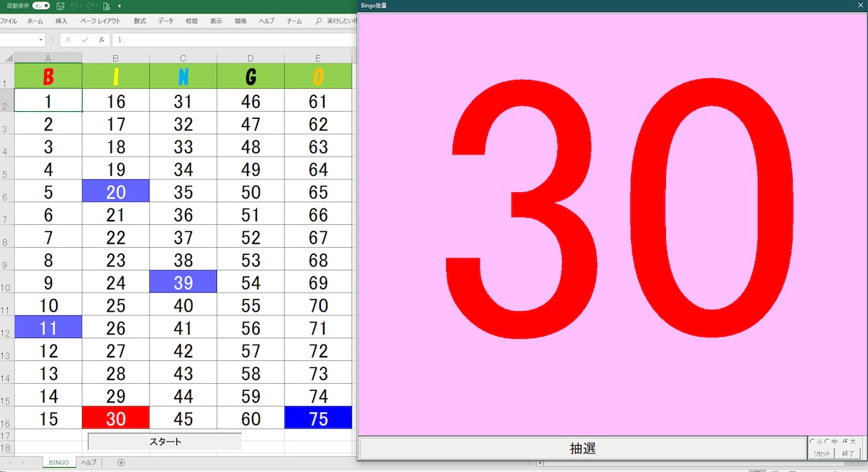Switch to the BINGO sheet tab
The height and width of the screenshot is (472, 868).
click(x=58, y=463)
